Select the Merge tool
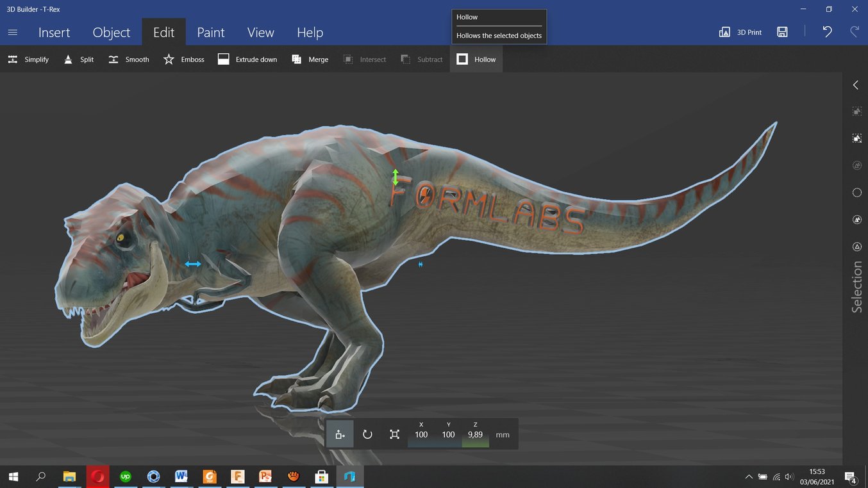Viewport: 868px width, 488px height. coord(310,59)
